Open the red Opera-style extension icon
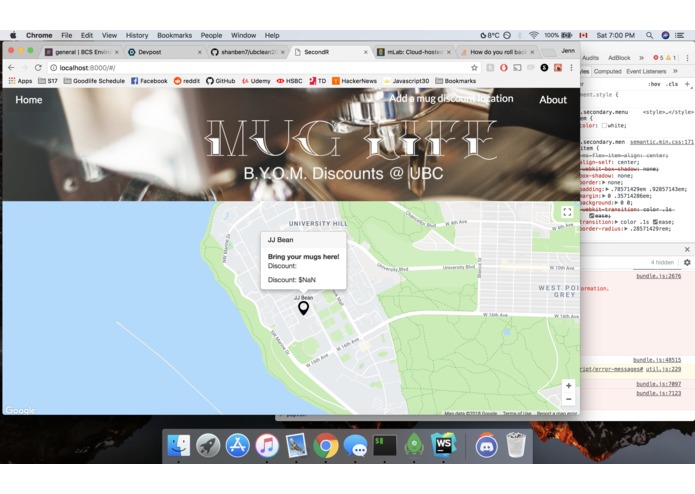 (x=504, y=68)
